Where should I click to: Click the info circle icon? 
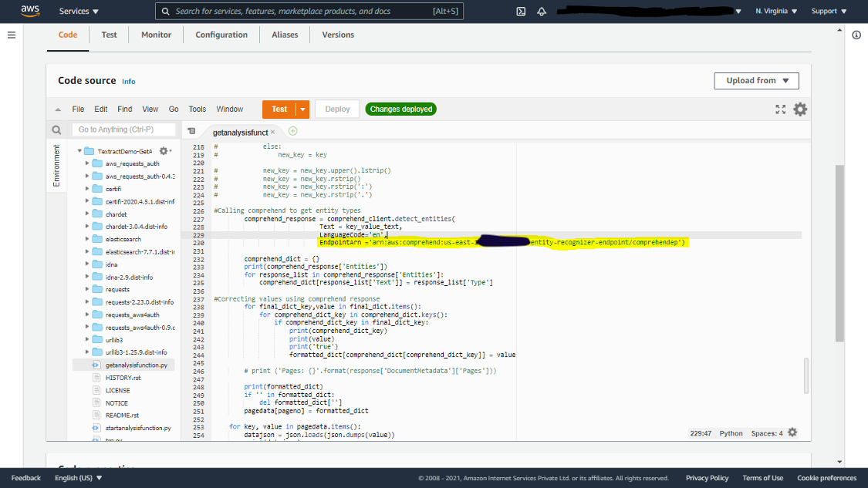(x=856, y=34)
